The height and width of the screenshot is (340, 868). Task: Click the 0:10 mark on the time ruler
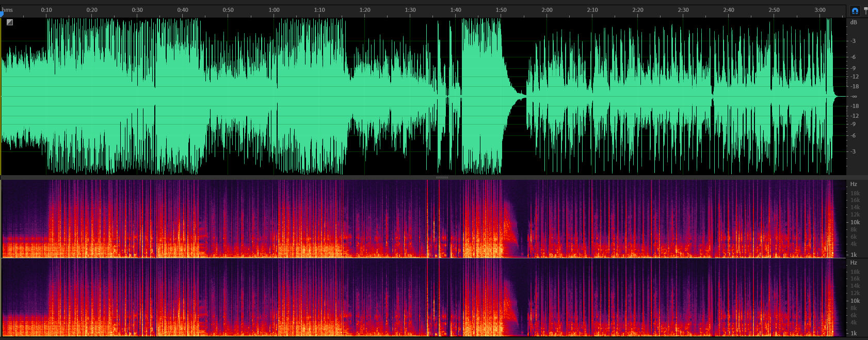point(46,10)
